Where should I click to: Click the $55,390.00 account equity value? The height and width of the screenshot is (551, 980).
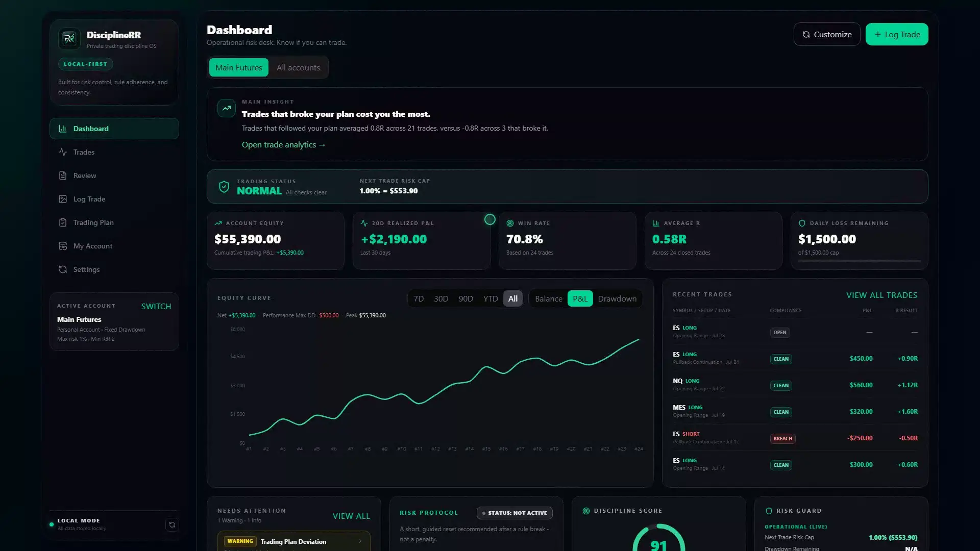(x=248, y=239)
